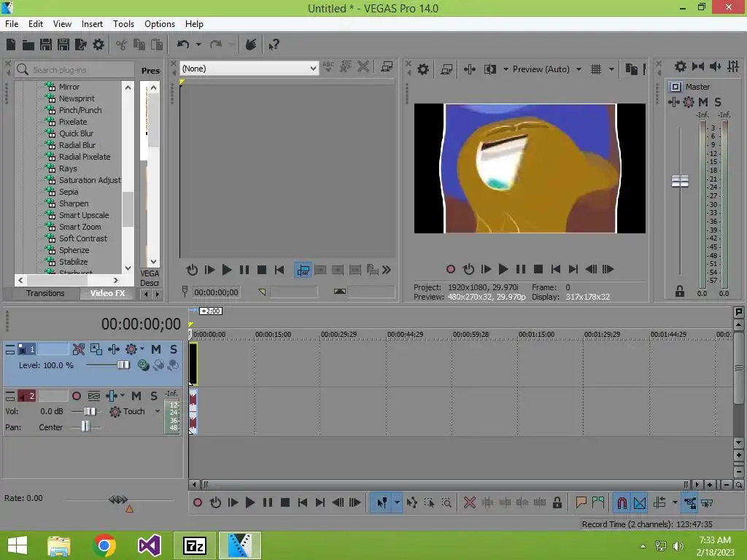The height and width of the screenshot is (560, 747).
Task: Select Sharpen in Video FX list
Action: click(74, 204)
